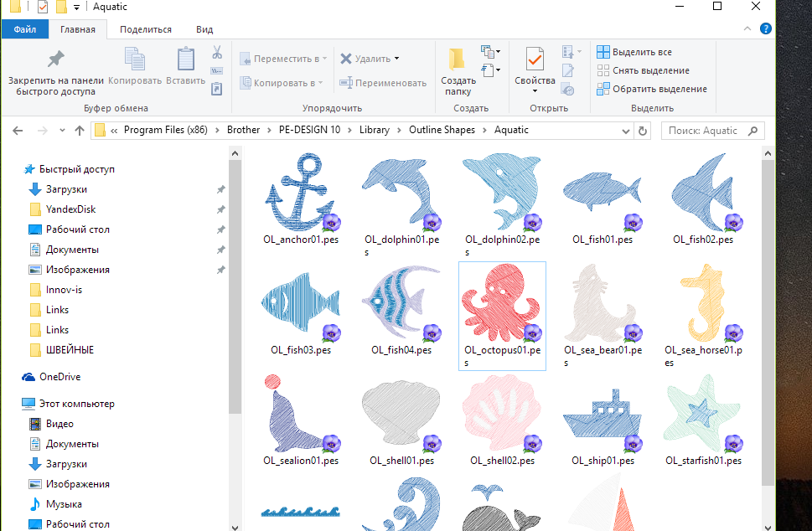Open the recent locations dropdown arrow
The image size is (812, 531).
pos(62,131)
